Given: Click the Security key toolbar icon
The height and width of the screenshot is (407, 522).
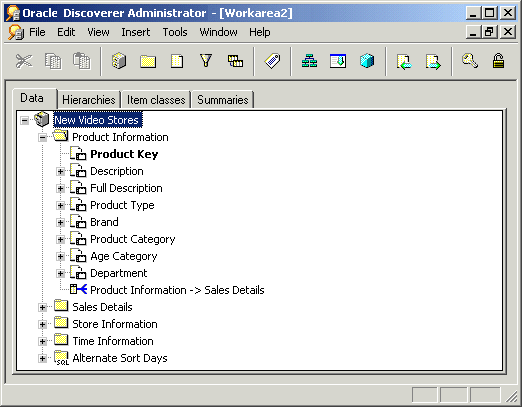Looking at the screenshot, I should [x=470, y=61].
